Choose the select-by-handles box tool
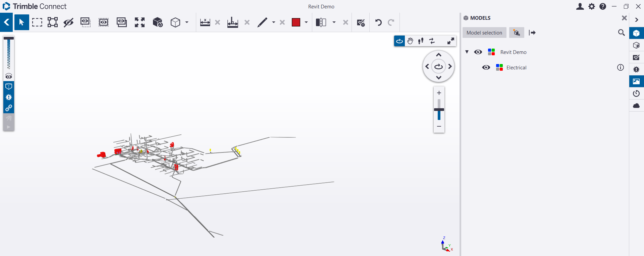The width and height of the screenshot is (644, 256). click(x=53, y=22)
